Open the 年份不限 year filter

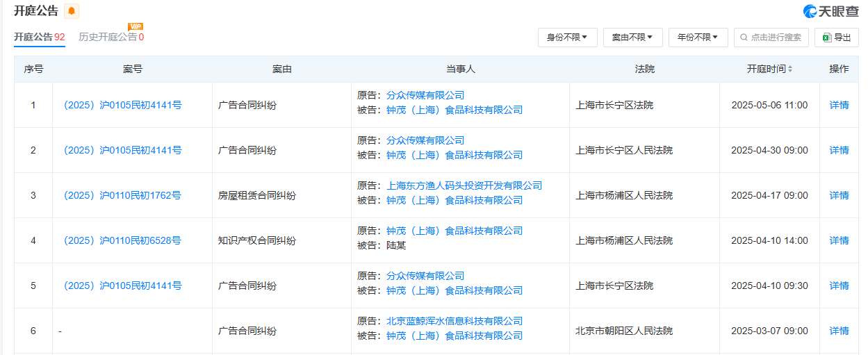coord(698,38)
